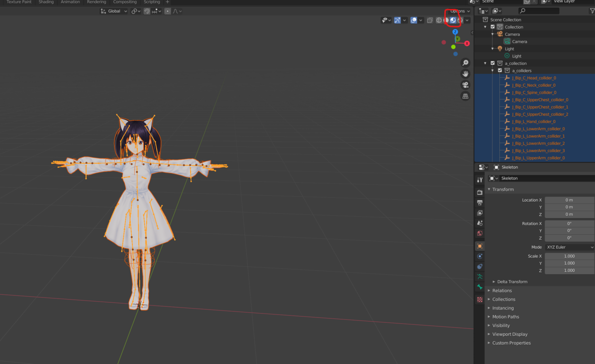Open Render properties tab icon
This screenshot has width=595, height=364.
tap(479, 192)
